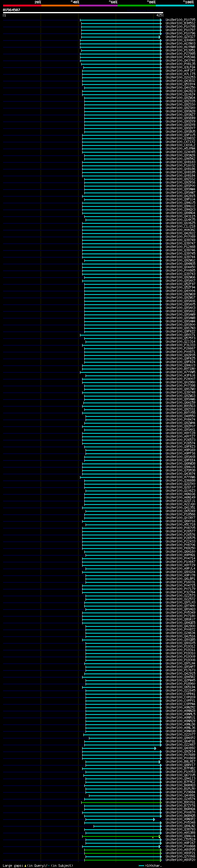This screenshot has height=868, width=197.
Task: Select the UniRef100_Q39832 label
Action: point(180,139)
